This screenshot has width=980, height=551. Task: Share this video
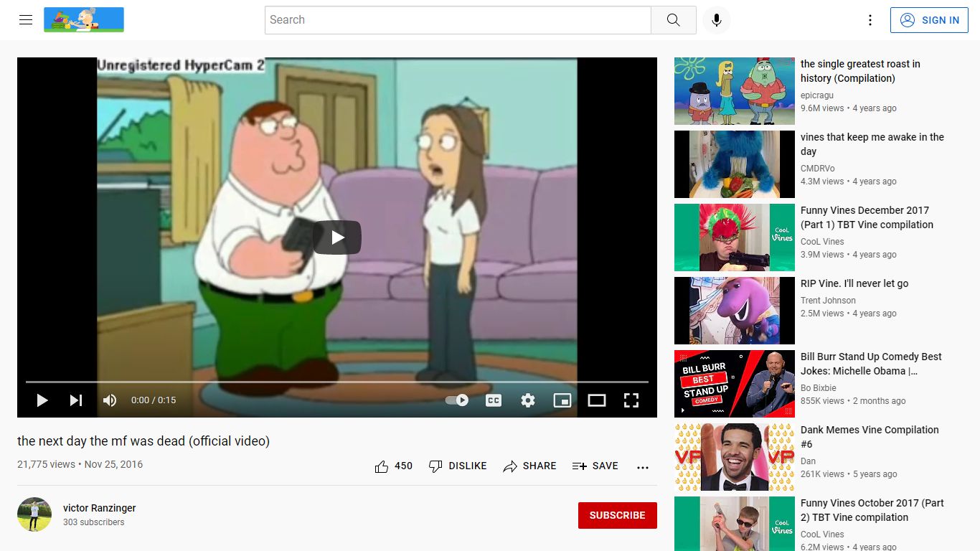pyautogui.click(x=529, y=466)
